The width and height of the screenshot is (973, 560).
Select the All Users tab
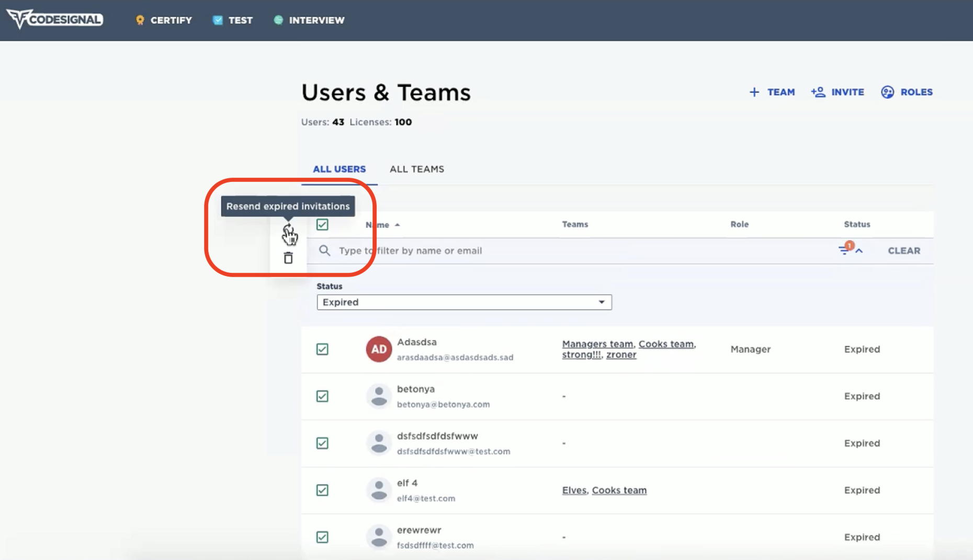point(339,169)
